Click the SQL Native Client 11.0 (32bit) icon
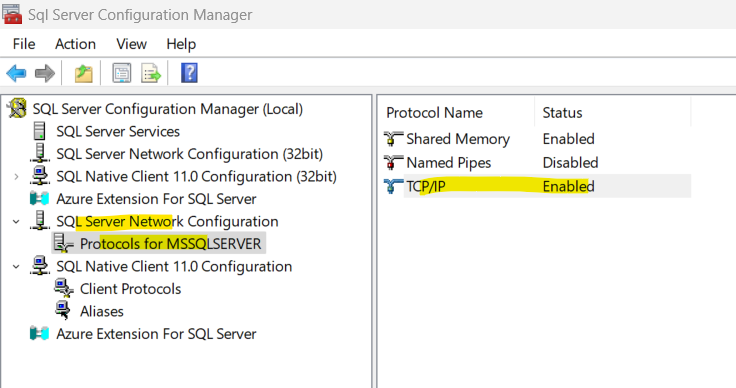Screen dimensions: 736x388 pos(40,176)
